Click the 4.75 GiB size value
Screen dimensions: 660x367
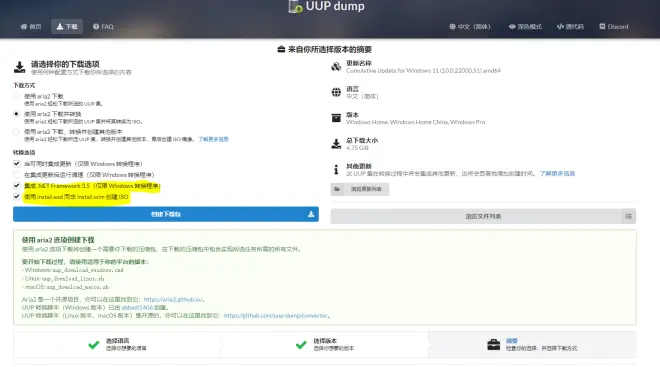point(357,148)
